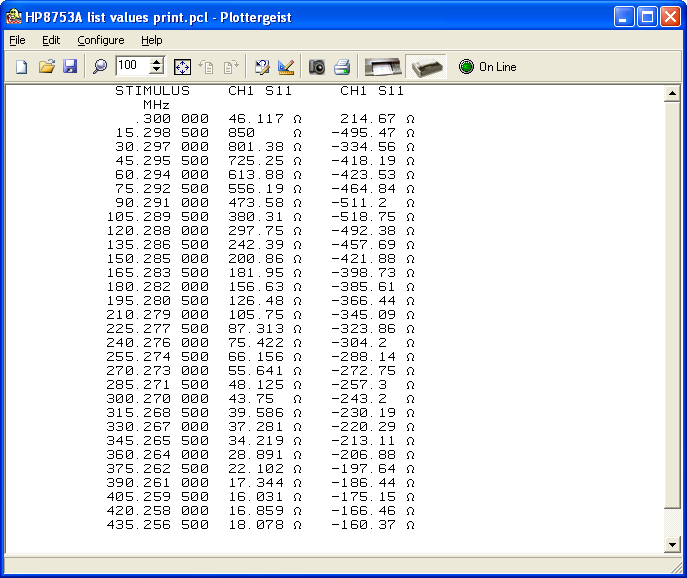Click the vertical scrollbar down arrow
Viewport: 687px width, 578px height.
point(673,544)
